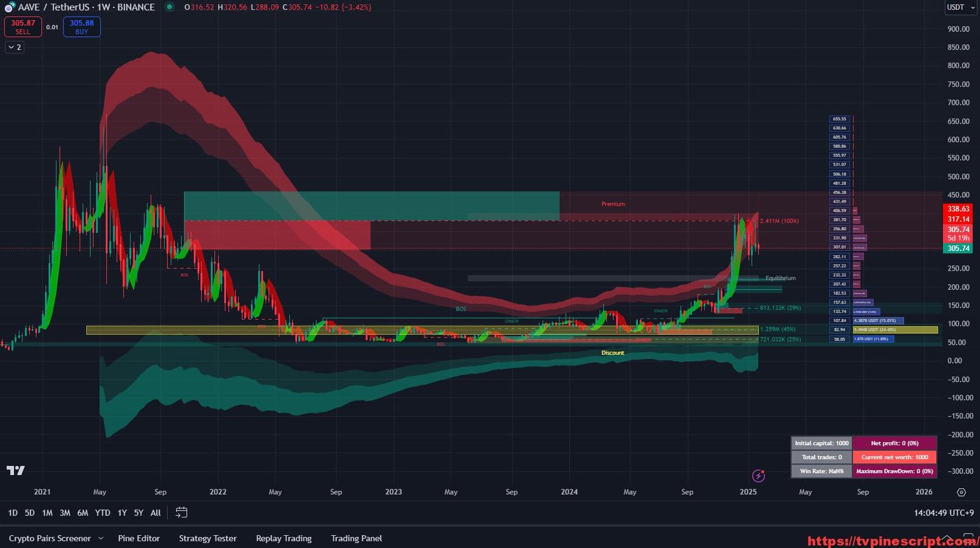Open chart settings gear icon
The image size is (980, 548).
pos(961,492)
